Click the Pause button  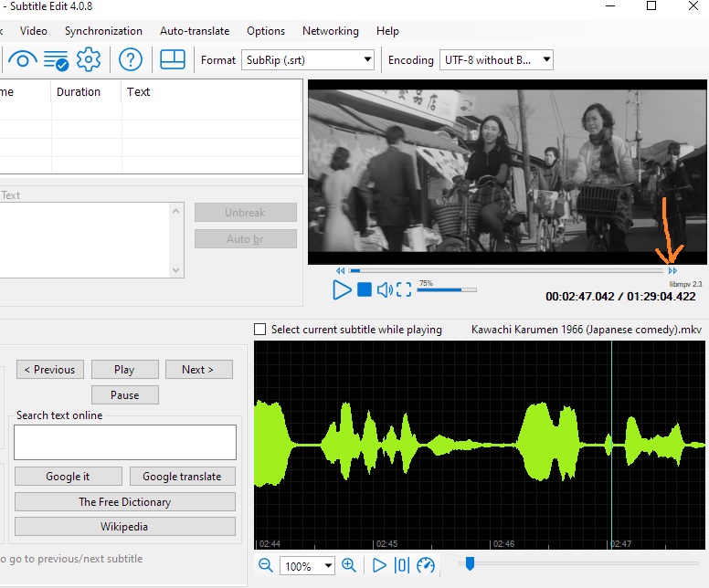click(125, 395)
